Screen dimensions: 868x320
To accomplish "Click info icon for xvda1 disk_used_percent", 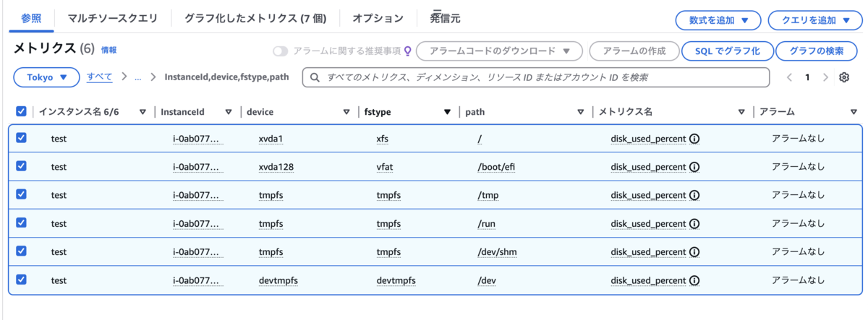I will pos(694,139).
